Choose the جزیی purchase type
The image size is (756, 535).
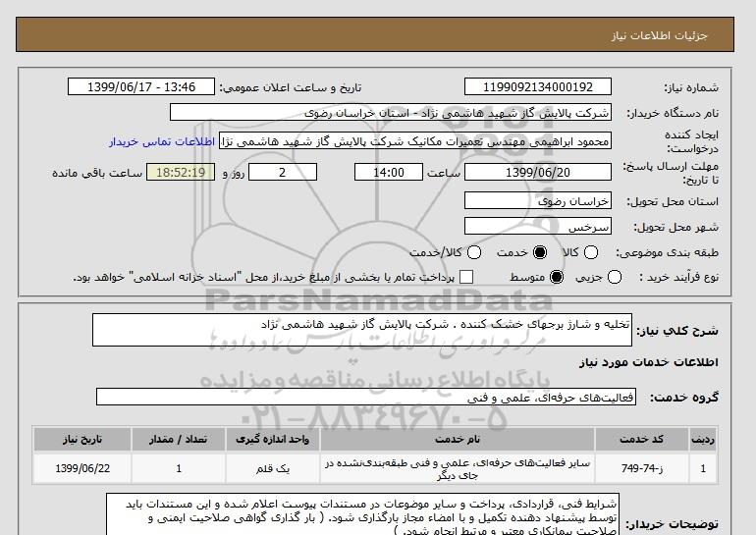615,277
